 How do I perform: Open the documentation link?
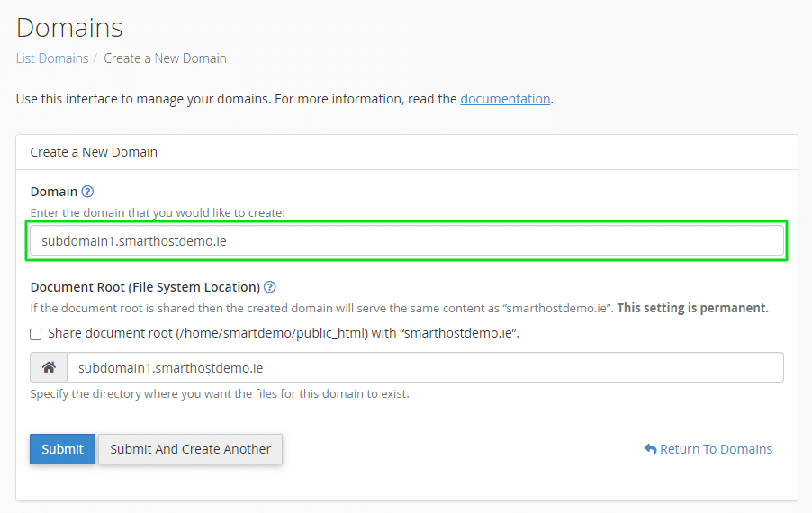pos(505,99)
